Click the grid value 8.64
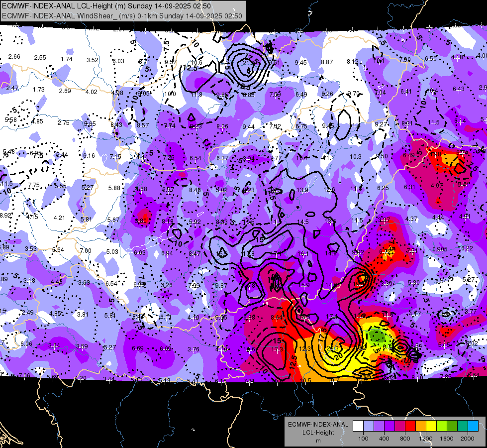Screen dimensions: 487x448 point(277,318)
